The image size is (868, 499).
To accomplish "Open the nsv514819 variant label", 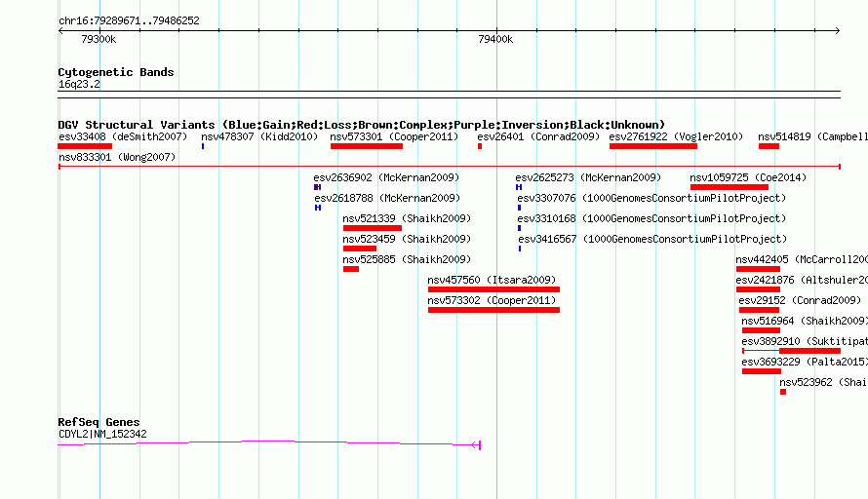I will point(812,136).
